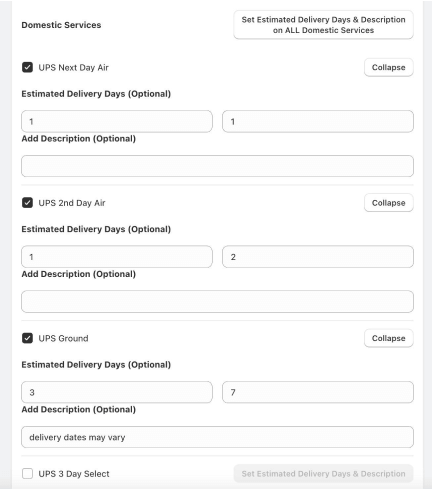Uncheck the UPS 2nd Day Air checkbox
Screen dimensions: 434x489
(27, 203)
